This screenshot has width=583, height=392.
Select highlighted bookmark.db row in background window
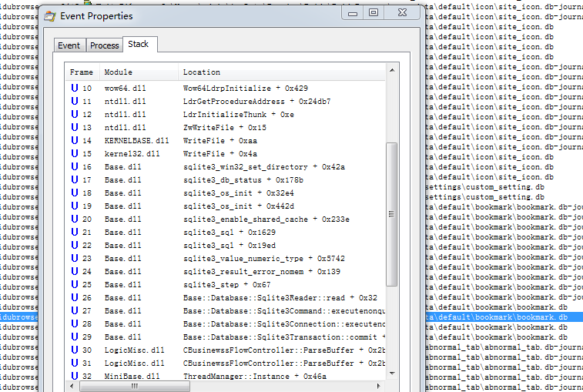point(504,317)
